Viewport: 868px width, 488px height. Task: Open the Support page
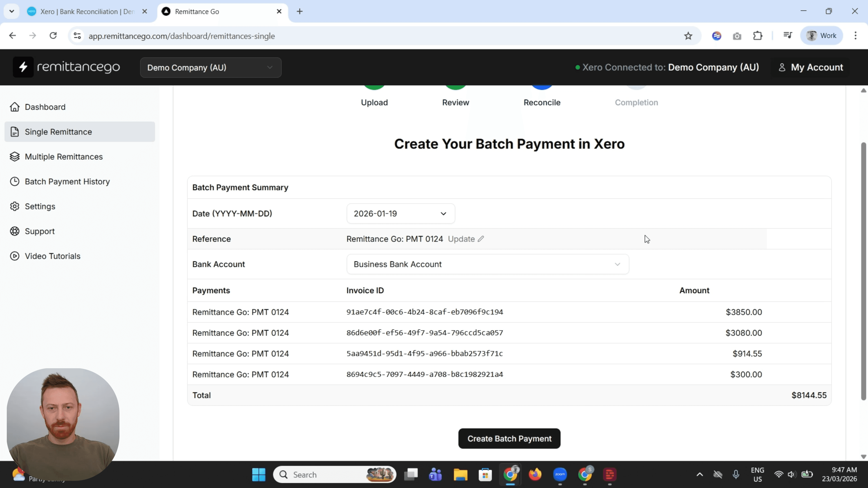80,231
